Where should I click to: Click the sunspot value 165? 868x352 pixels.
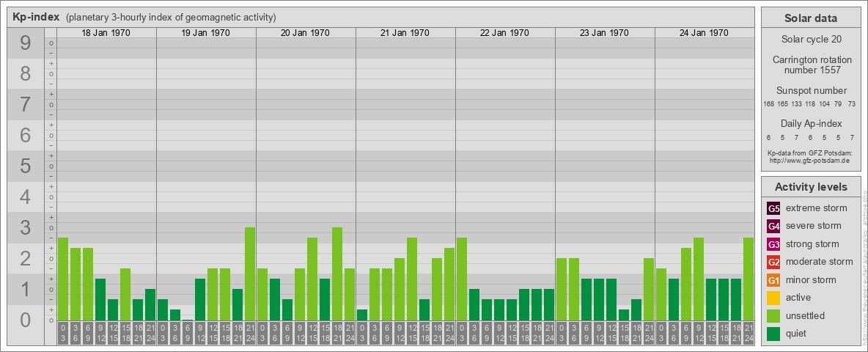tap(783, 104)
